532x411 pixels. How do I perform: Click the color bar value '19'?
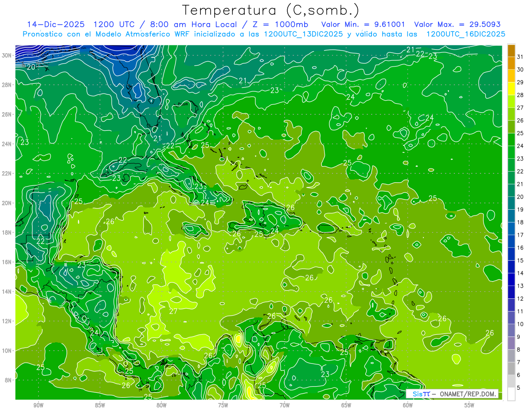pyautogui.click(x=520, y=209)
